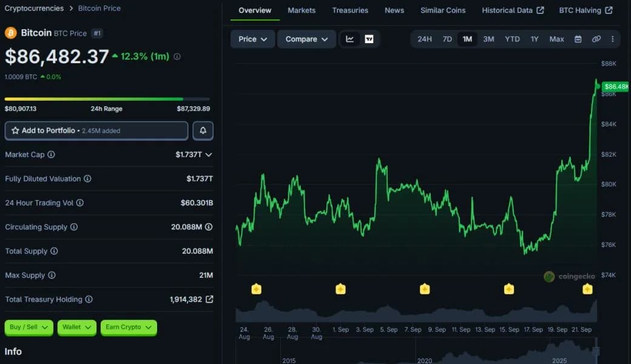631x364 pixels.
Task: Open the Earn Crypto dropdown
Action: tap(129, 328)
